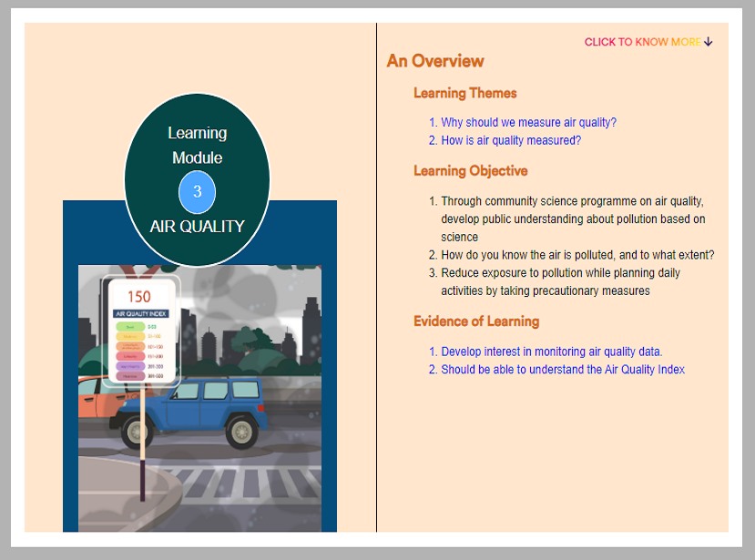Image resolution: width=755 pixels, height=560 pixels.
Task: Click the blue module number 3 circle
Action: click(x=197, y=191)
